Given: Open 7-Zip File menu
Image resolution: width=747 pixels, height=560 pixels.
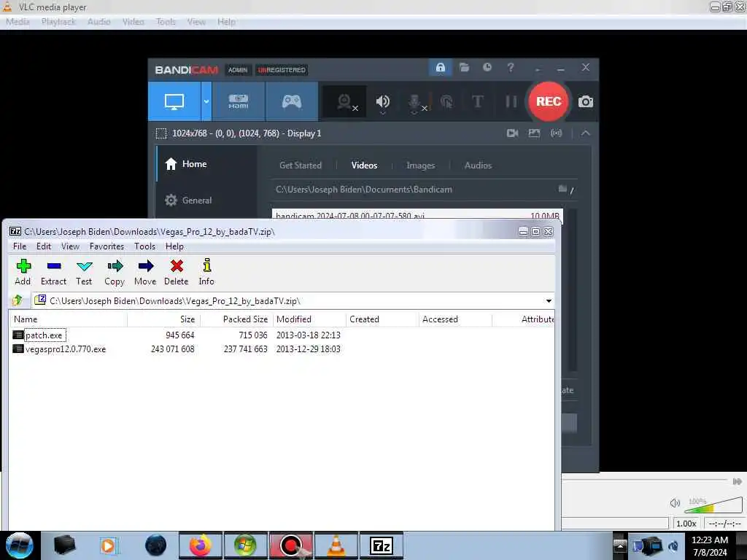Looking at the screenshot, I should 20,246.
